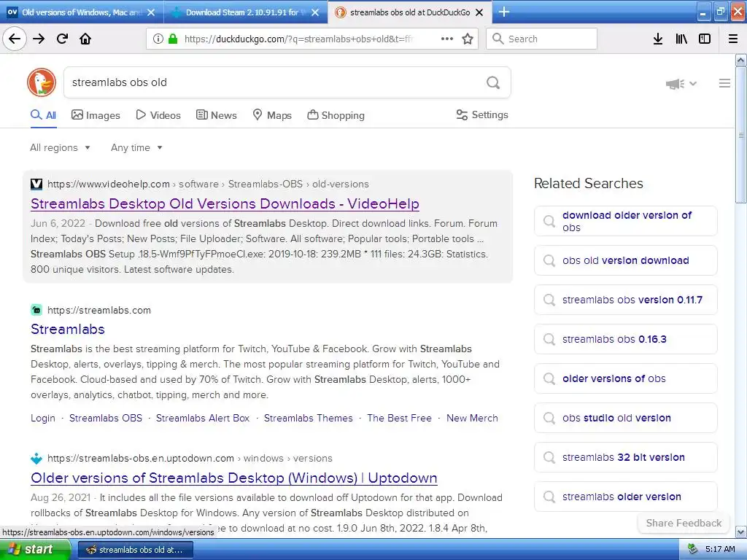Viewport: 747px width, 560px height.
Task: Select streamlabs obs old taskbar button
Action: coord(135,550)
